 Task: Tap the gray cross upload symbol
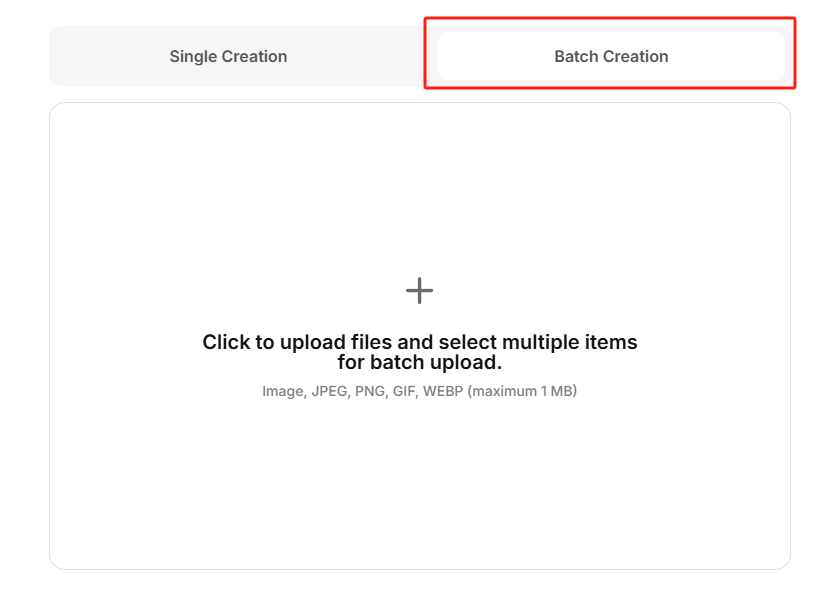point(419,291)
